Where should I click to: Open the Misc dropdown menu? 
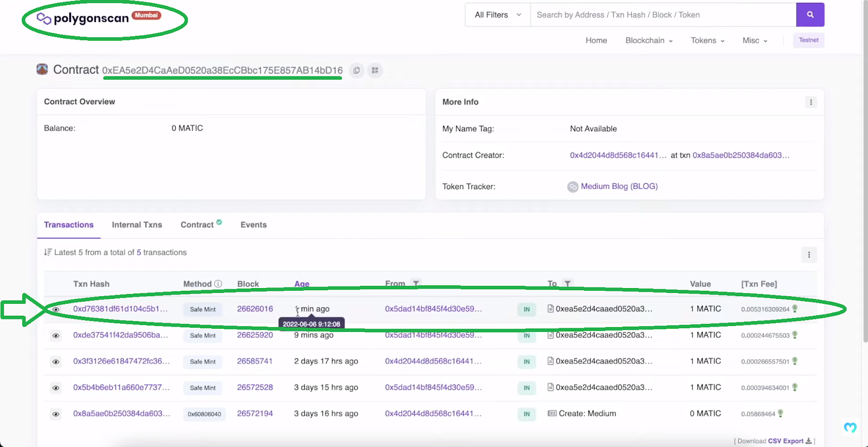pos(755,40)
